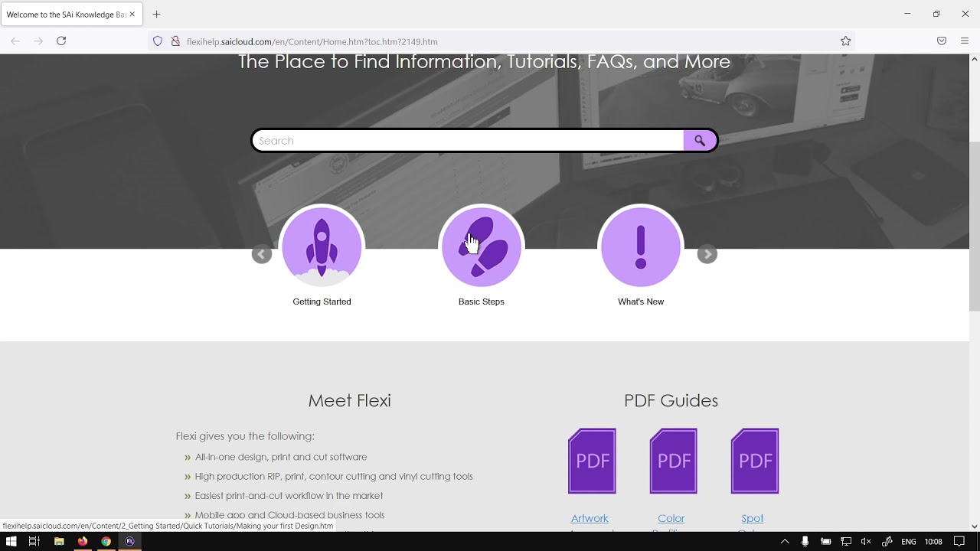980x551 pixels.
Task: Open Basic Steps text label
Action: pos(482,302)
